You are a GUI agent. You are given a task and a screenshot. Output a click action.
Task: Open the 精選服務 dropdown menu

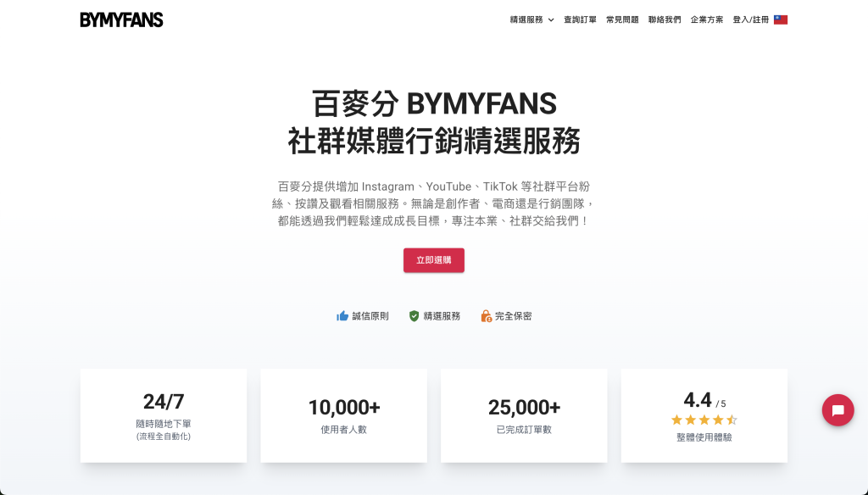(531, 20)
